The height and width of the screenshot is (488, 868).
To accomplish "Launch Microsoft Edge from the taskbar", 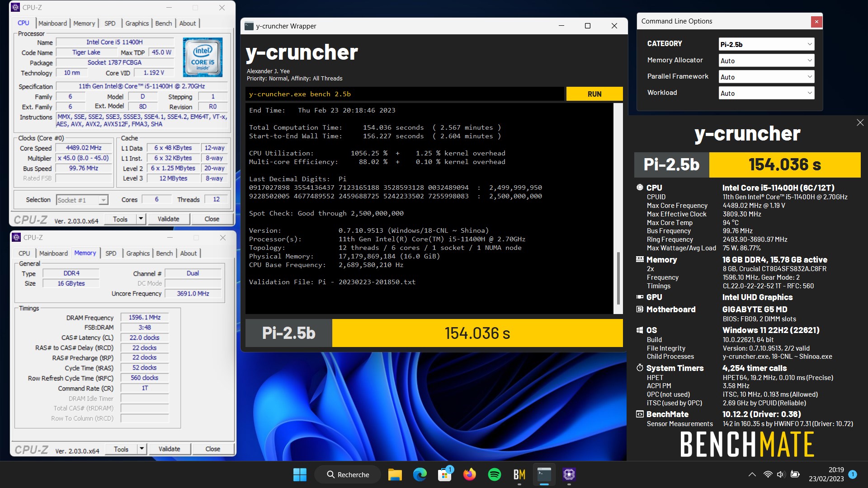I will pos(420,474).
